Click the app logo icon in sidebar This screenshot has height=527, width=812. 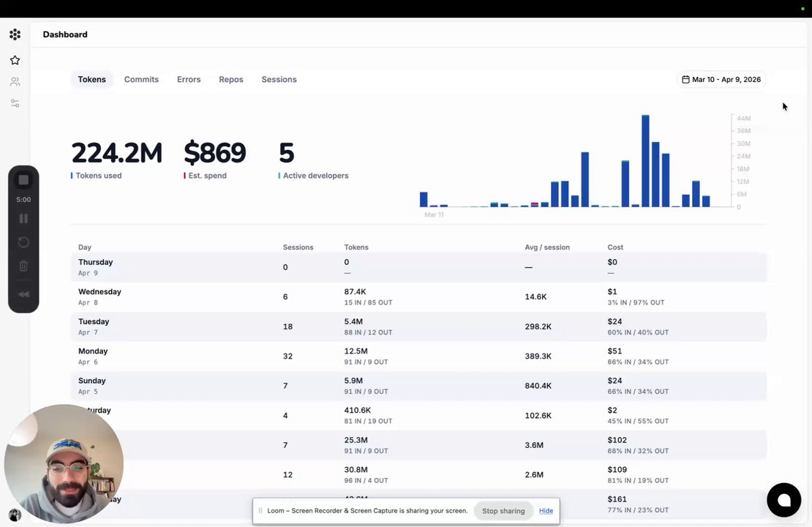tap(15, 34)
